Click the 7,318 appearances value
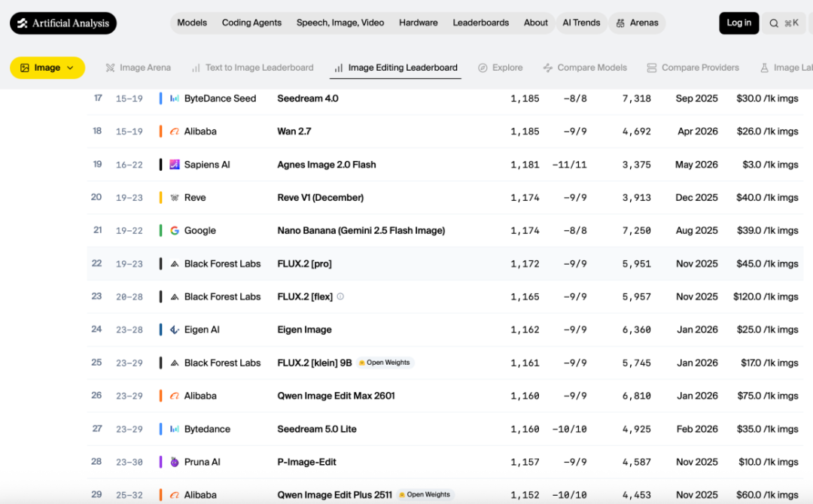Screen dimensions: 813x504 click(636, 99)
